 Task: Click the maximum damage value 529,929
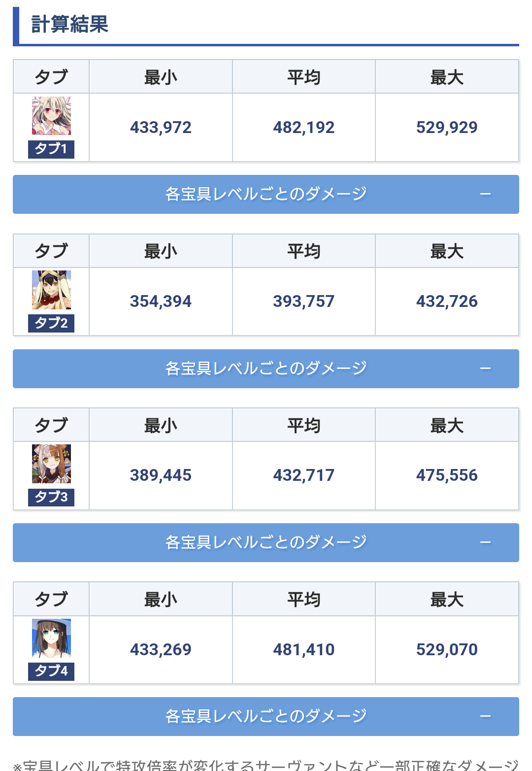click(447, 128)
